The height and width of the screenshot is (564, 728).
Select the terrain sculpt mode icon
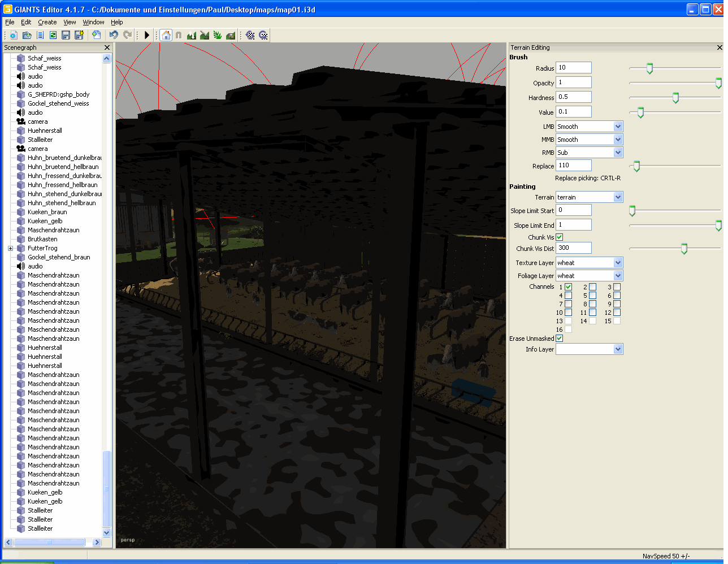click(x=191, y=35)
